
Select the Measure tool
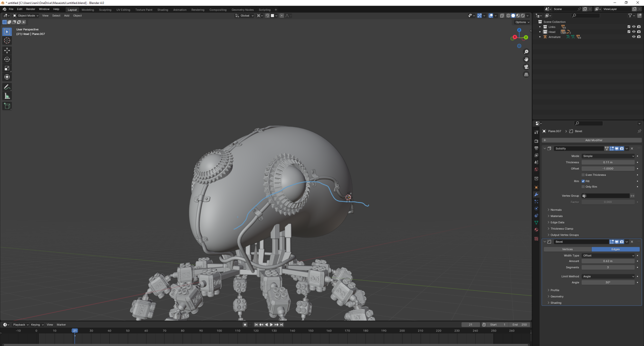[7, 96]
